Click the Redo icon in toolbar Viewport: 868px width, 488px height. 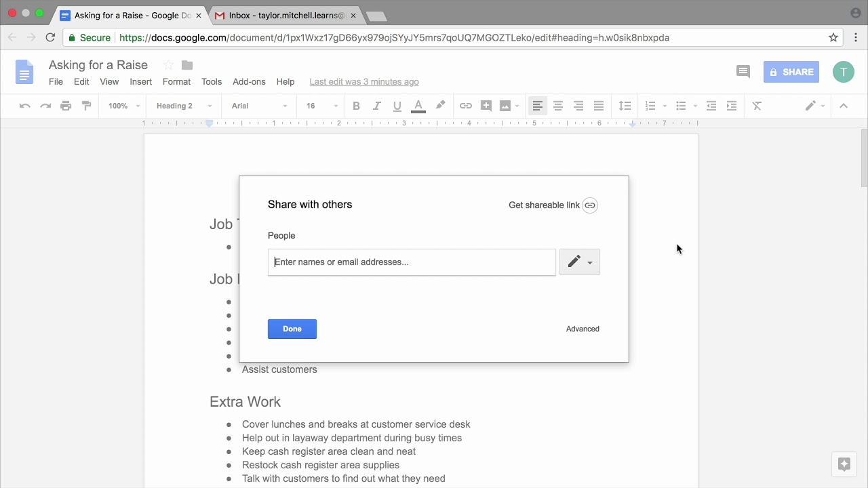(x=45, y=106)
